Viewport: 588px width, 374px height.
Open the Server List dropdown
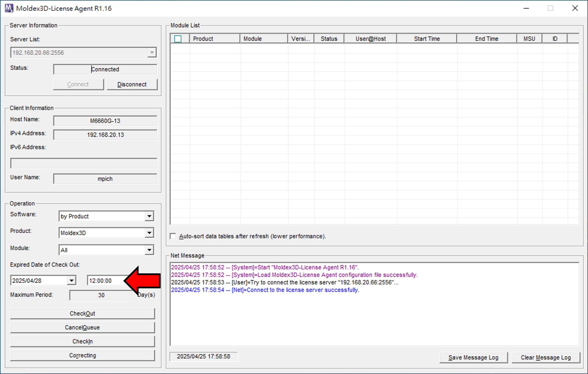pos(152,53)
